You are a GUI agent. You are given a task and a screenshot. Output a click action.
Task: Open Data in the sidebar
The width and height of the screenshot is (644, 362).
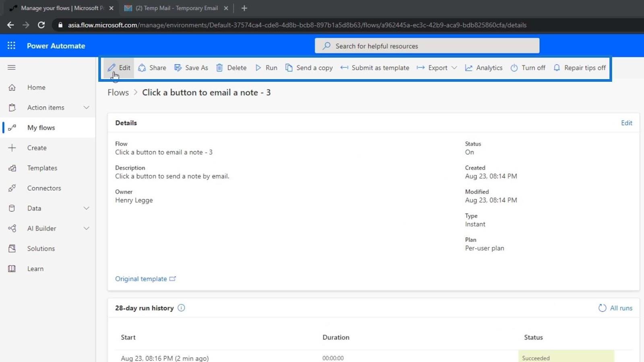point(34,208)
